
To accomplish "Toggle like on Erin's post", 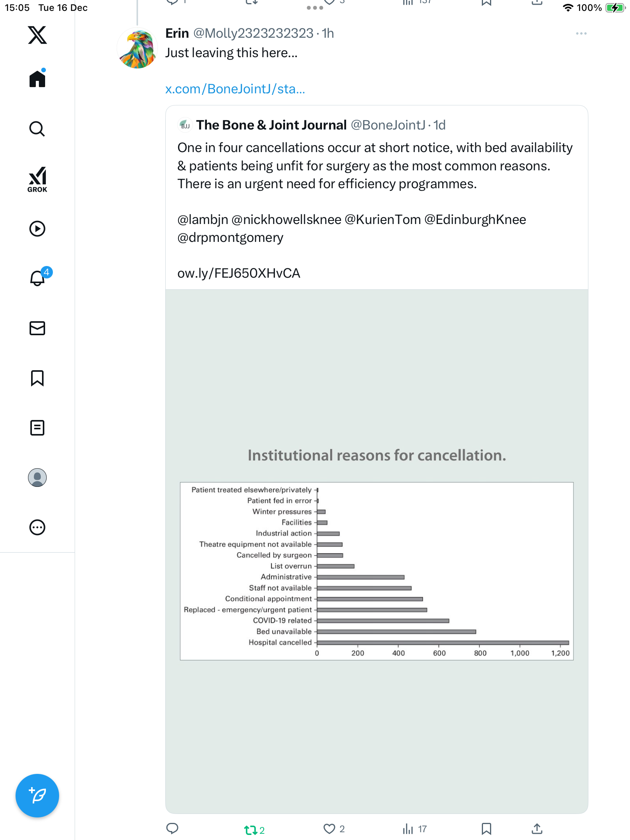I will tap(329, 829).
